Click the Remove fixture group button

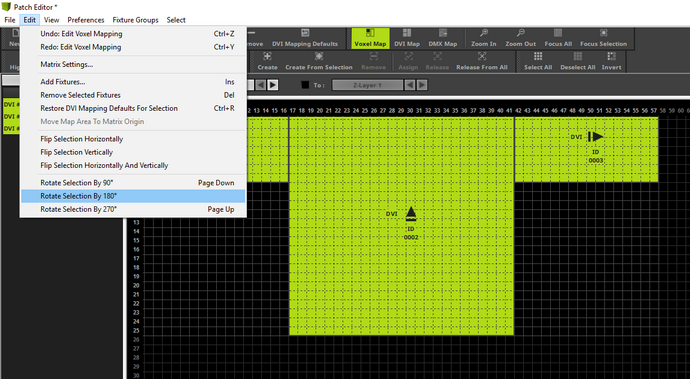pyautogui.click(x=373, y=62)
